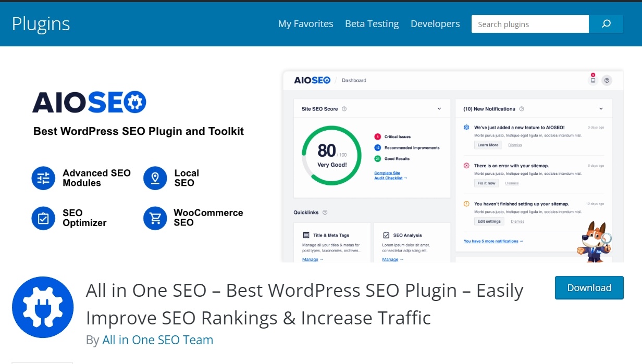Collapse the Site SEO Score panel chevron
642x364 pixels.
point(439,109)
